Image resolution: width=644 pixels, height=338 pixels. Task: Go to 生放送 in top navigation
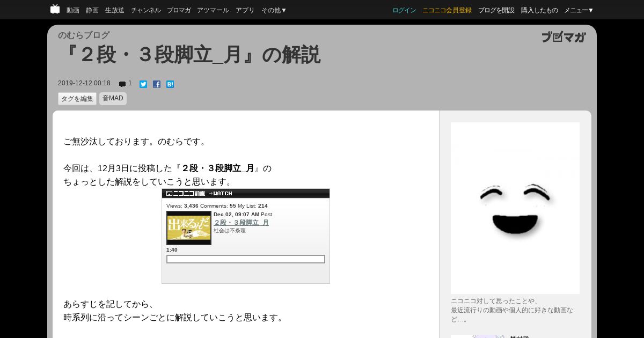115,10
